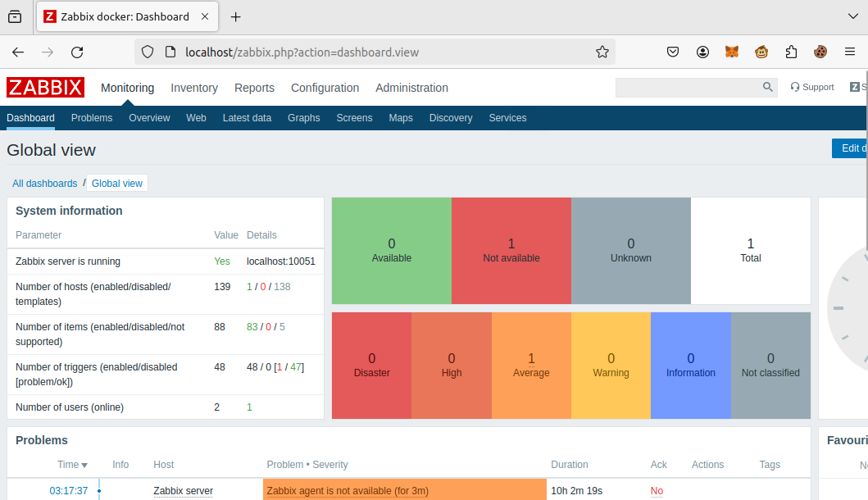Viewport: 868px width, 500px height.
Task: Open the Pocket save icon
Action: point(673,52)
